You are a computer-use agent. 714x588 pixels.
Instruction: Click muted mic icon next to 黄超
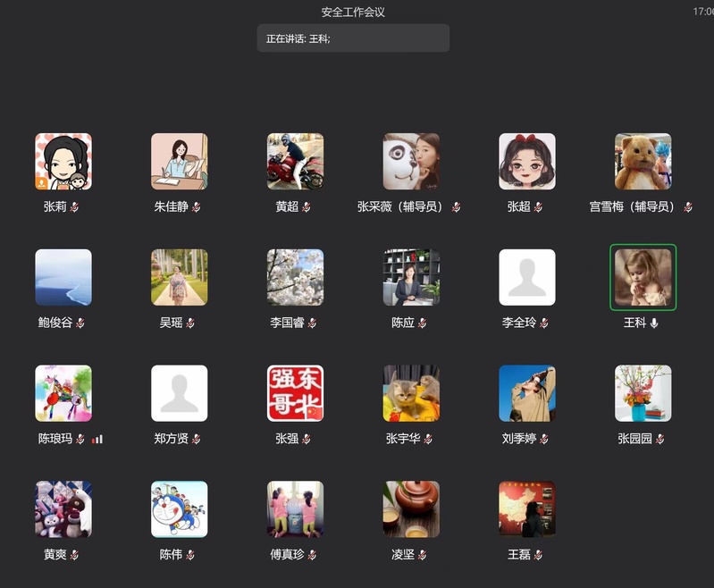click(307, 207)
